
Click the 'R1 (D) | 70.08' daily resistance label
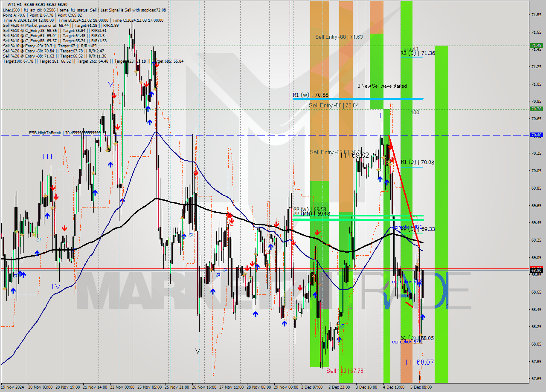point(418,162)
